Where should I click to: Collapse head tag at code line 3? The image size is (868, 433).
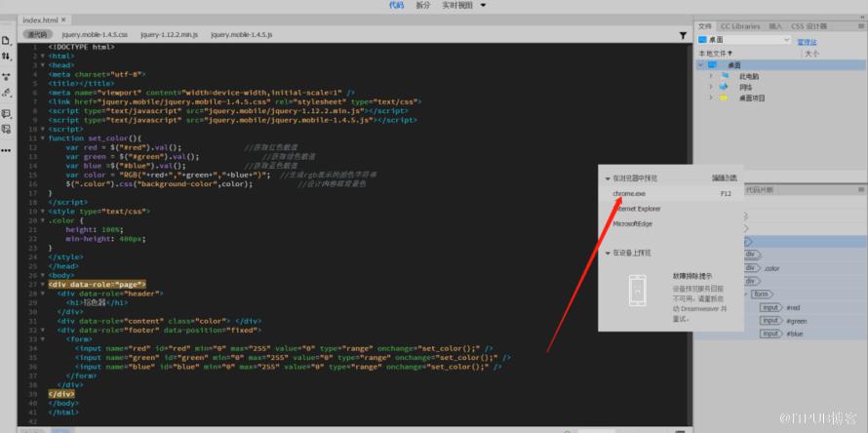43,64
